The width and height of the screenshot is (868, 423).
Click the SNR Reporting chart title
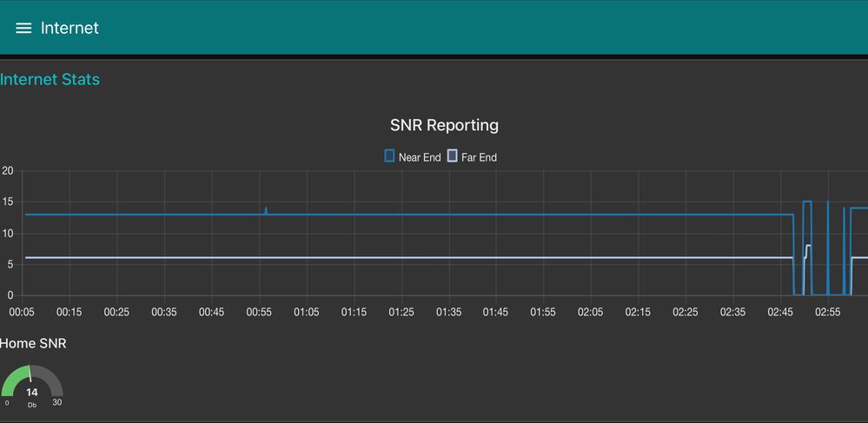(x=444, y=125)
